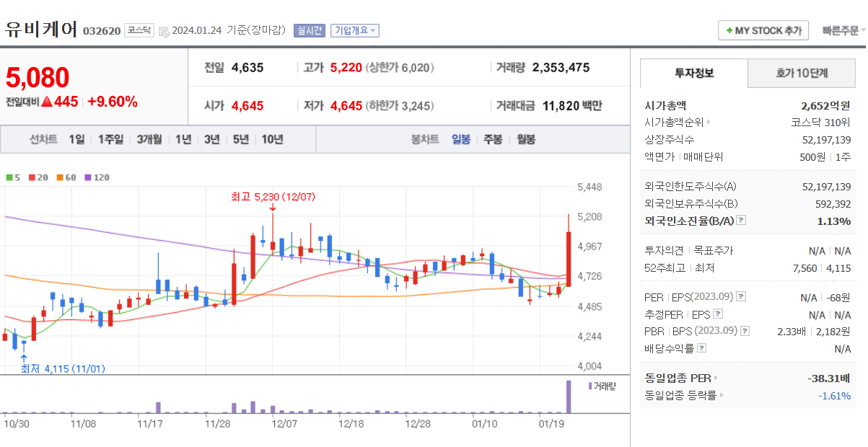This screenshot has width=868, height=447.
Task: Click the red up-triangle next to 445
Action: click(47, 102)
